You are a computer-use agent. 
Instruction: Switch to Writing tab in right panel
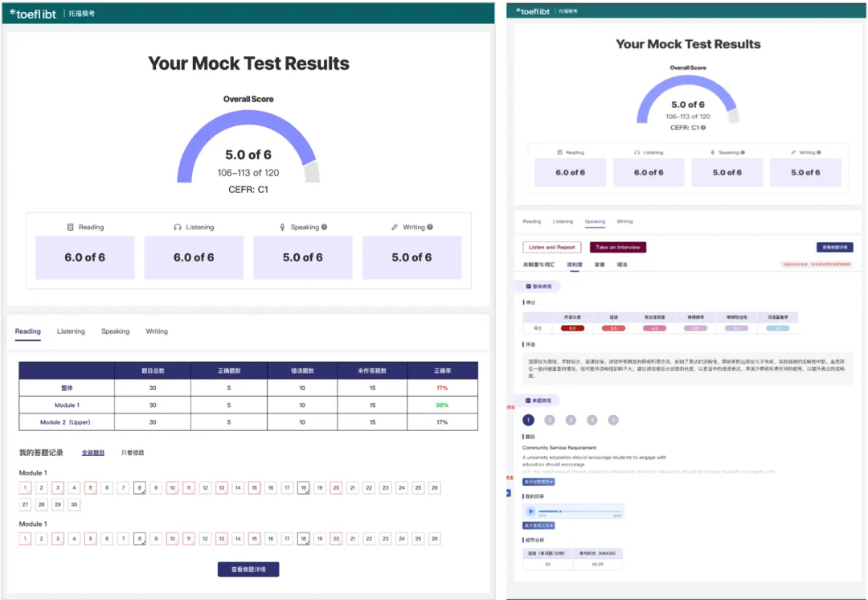(x=624, y=221)
